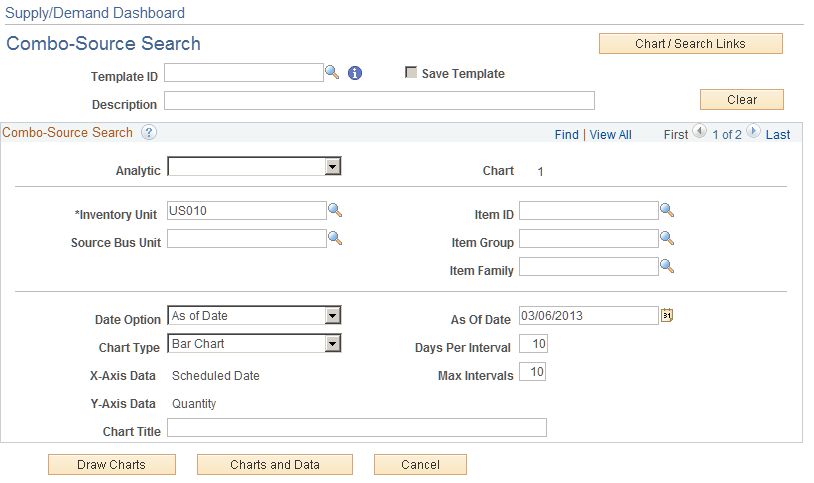
Task: Open Template ID lookup magnifier
Action: point(332,72)
